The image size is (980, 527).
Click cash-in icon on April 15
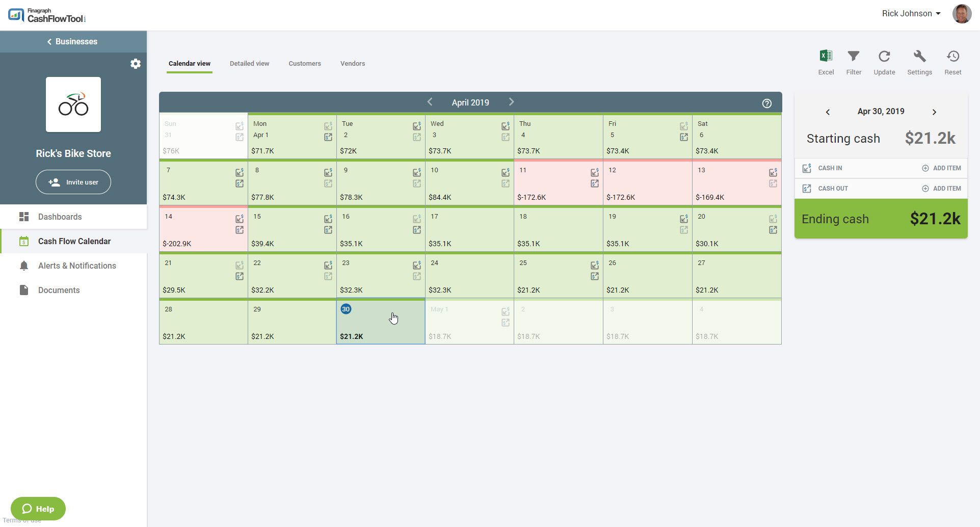pos(328,219)
